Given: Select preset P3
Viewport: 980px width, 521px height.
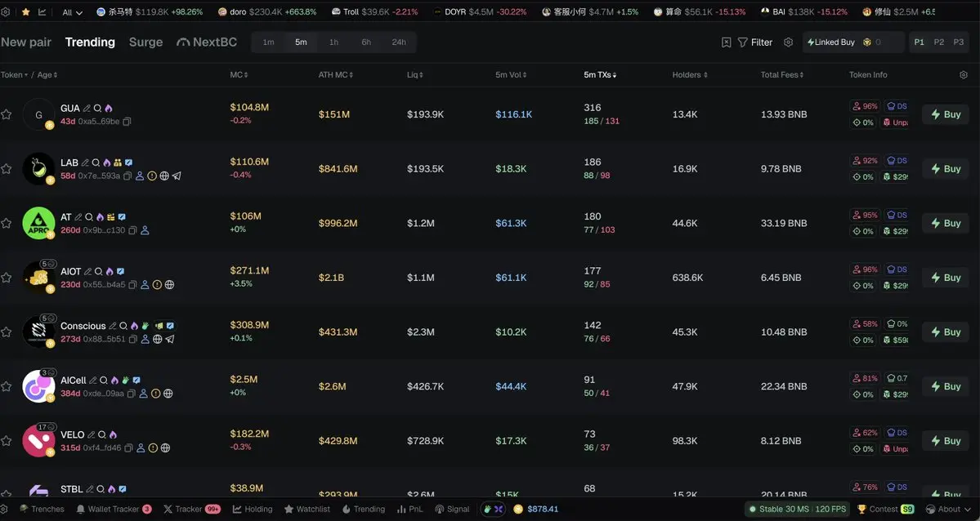Looking at the screenshot, I should pyautogui.click(x=958, y=42).
